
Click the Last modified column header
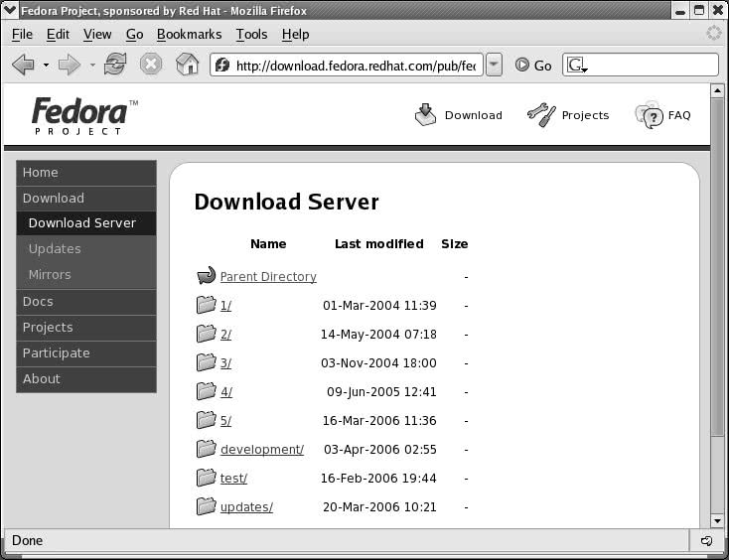point(379,244)
